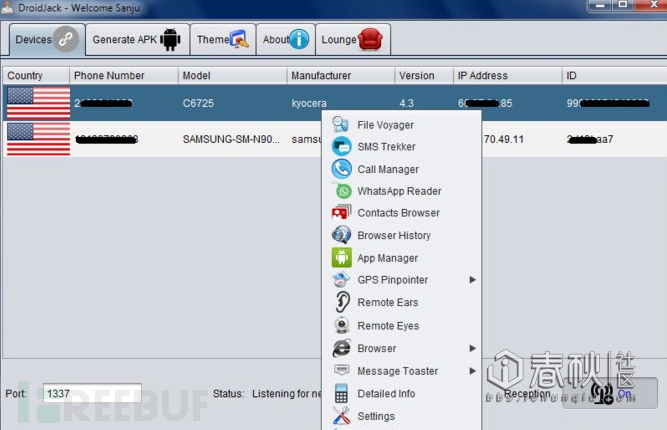667x430 pixels.
Task: Expand the GPS Pinpointer submenu arrow
Action: click(x=472, y=279)
